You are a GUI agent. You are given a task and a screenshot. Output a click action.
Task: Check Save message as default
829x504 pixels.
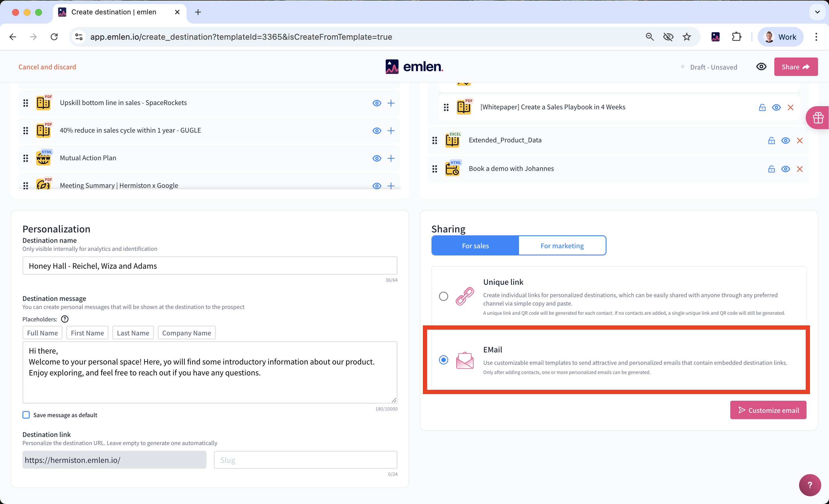click(x=26, y=415)
